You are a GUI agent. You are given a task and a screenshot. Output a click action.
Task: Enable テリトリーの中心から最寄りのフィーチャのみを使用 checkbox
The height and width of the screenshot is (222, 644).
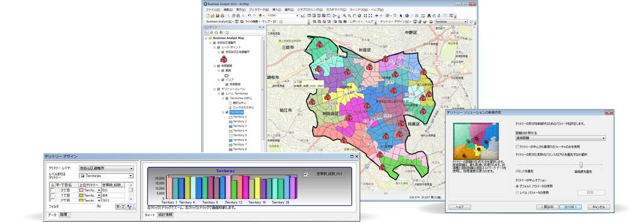coord(517,146)
